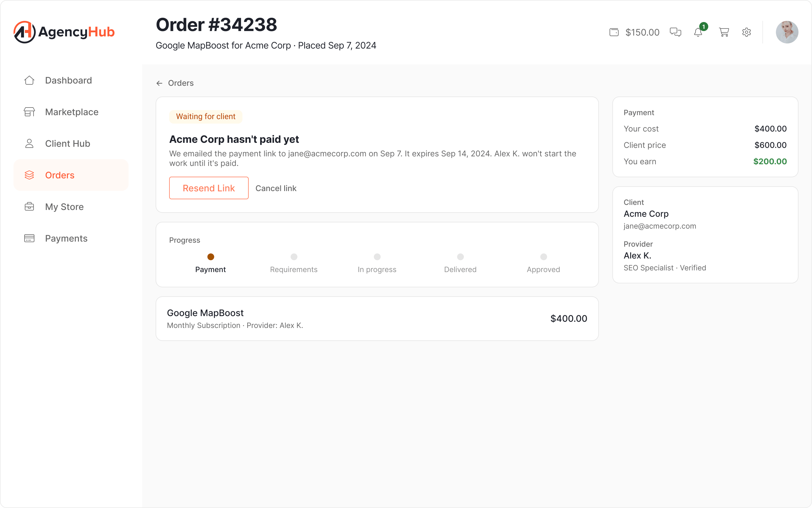Viewport: 812px width, 508px height.
Task: Click the Orders stacked layers icon
Action: coord(29,175)
